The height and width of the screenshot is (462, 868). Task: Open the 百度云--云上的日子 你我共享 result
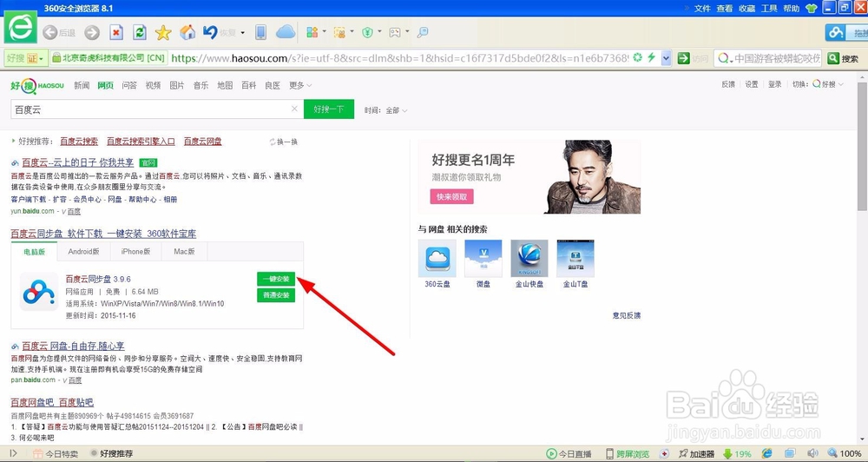77,162
